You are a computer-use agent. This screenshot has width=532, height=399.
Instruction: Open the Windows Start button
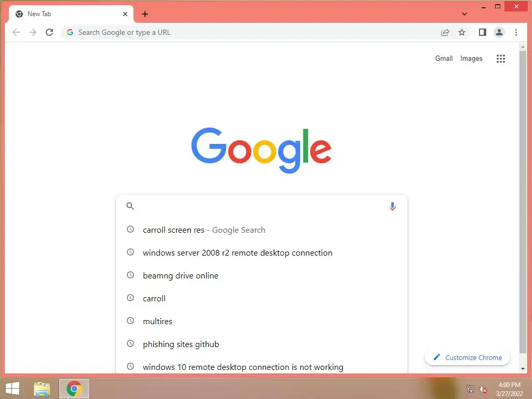click(12, 389)
